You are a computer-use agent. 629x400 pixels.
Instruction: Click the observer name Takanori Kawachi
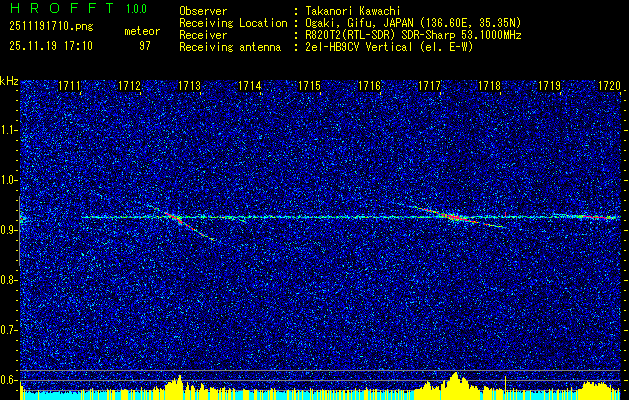coord(351,11)
